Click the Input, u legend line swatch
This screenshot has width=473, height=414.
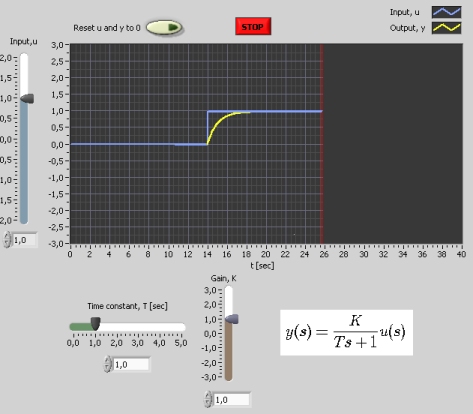447,12
